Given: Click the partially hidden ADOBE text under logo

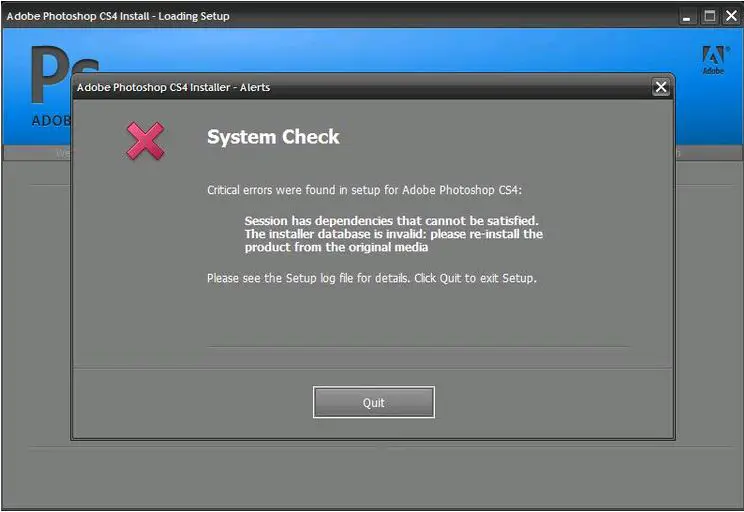Looking at the screenshot, I should click(x=51, y=121).
